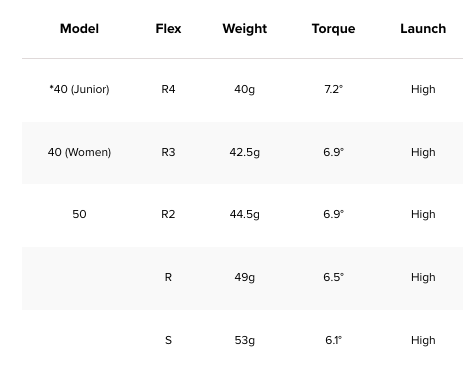
Task: Click the 6.5° torque cell
Action: (333, 277)
